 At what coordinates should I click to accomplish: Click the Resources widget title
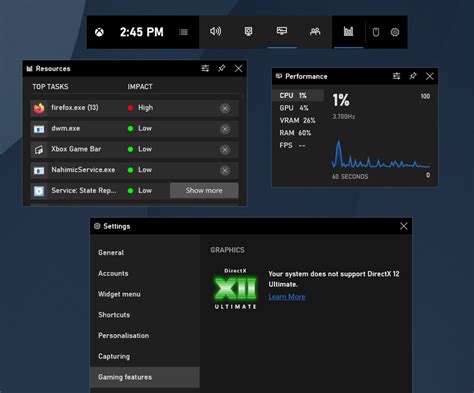tap(53, 68)
